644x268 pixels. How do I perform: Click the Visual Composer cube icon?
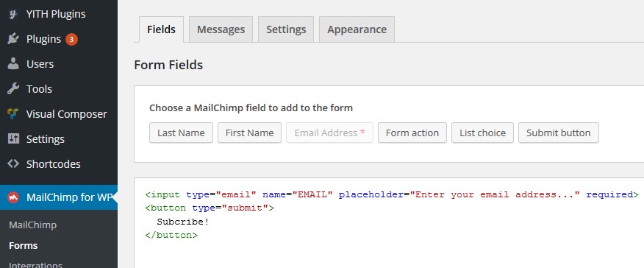[13, 114]
